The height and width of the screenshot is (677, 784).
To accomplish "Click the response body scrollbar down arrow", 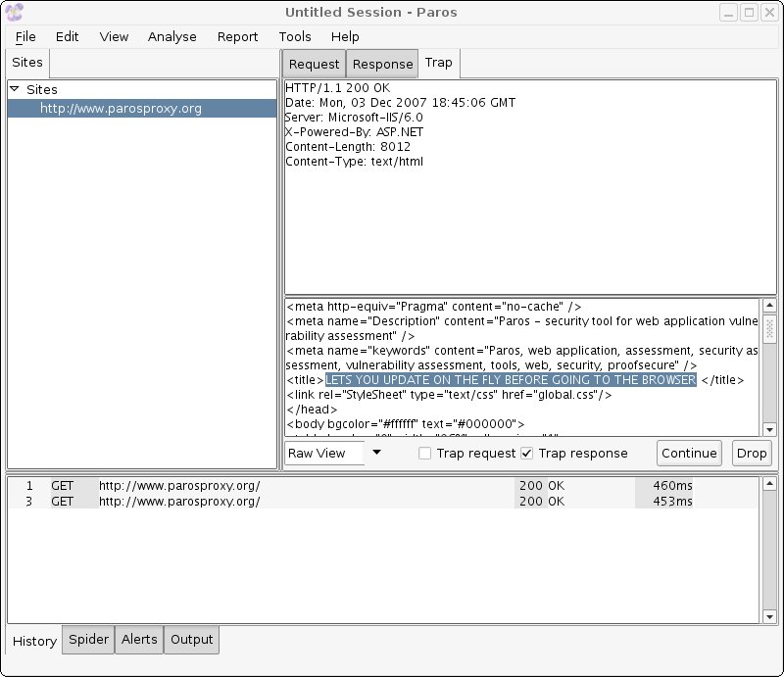I will 769,429.
